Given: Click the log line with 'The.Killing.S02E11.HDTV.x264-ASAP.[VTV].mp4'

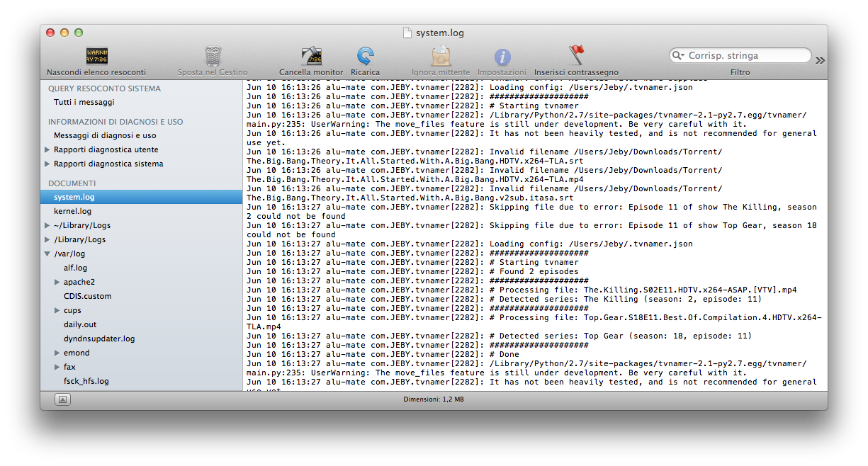Looking at the screenshot, I should tap(521, 290).
